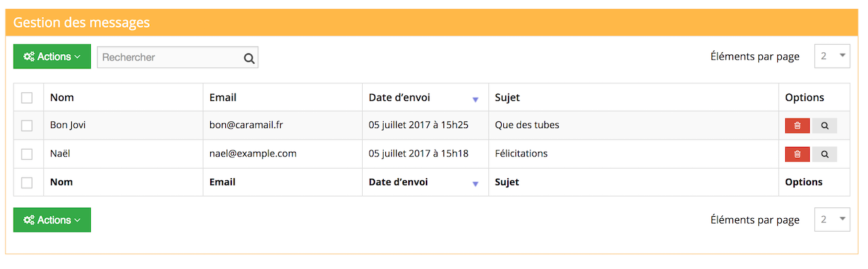The height and width of the screenshot is (269, 868).
Task: Click the search magnifier icon in Rechercher box
Action: (x=249, y=58)
